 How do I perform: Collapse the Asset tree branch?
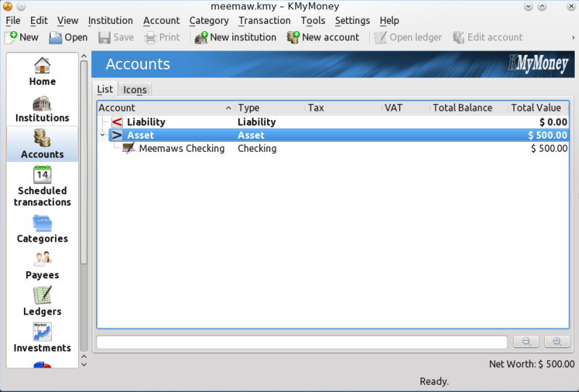(x=103, y=135)
